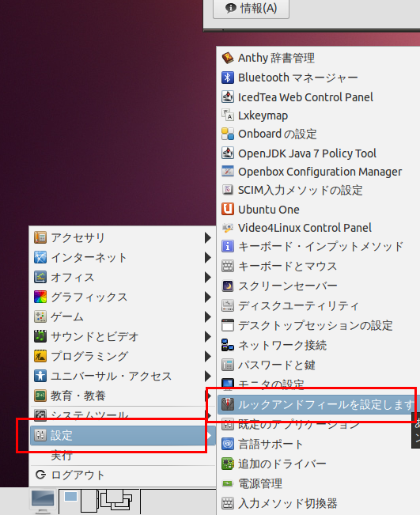Select Ubuntu One text entry
This screenshot has height=515, width=420.
[269, 210]
